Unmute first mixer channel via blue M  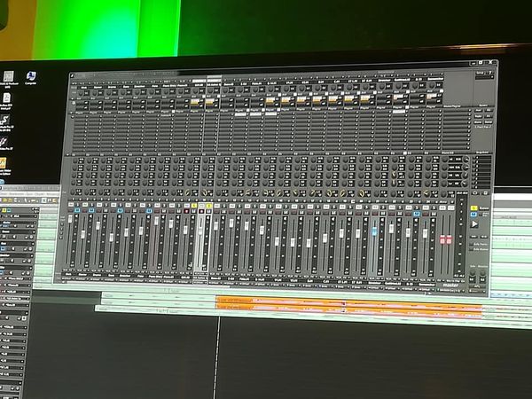(x=77, y=210)
